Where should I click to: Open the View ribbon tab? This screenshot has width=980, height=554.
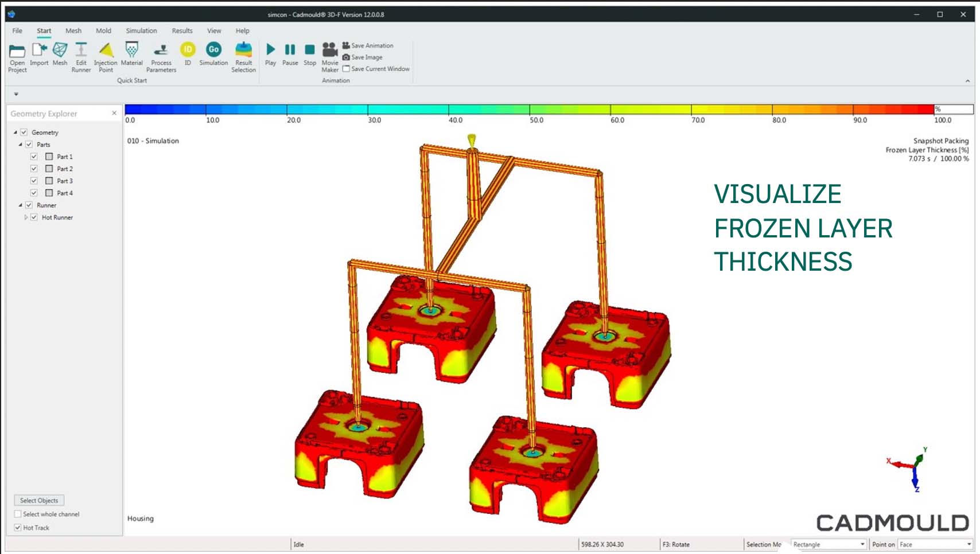pyautogui.click(x=214, y=31)
